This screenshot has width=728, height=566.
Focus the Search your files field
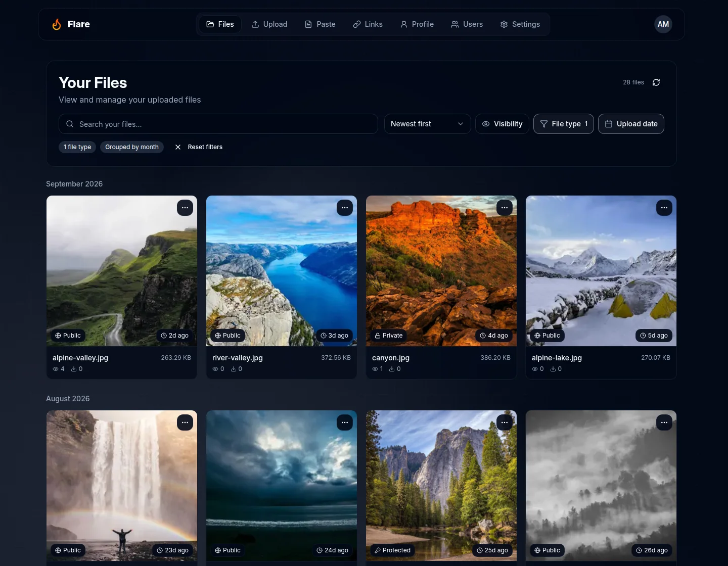pos(218,124)
